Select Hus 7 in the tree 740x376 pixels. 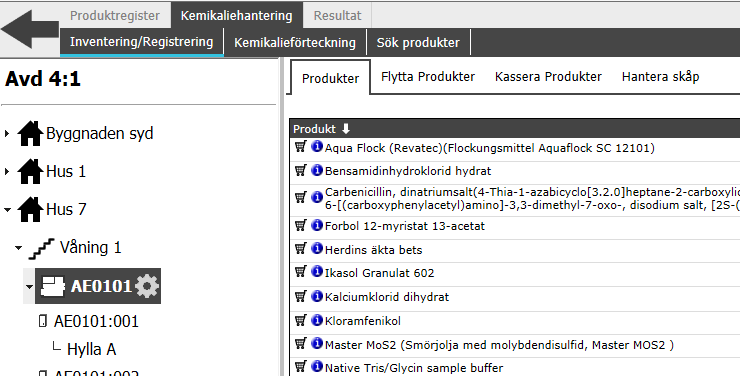(66, 209)
